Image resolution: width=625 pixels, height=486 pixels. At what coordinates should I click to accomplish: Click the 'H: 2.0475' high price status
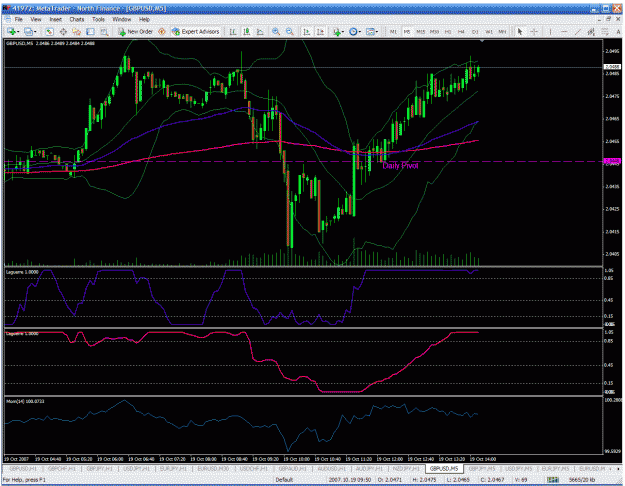[x=424, y=480]
